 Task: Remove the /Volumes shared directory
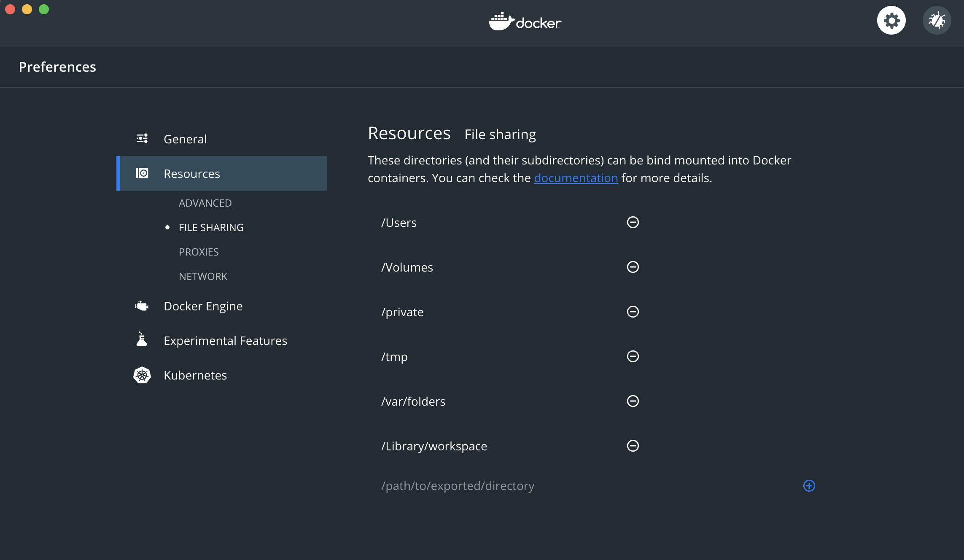[x=633, y=267]
